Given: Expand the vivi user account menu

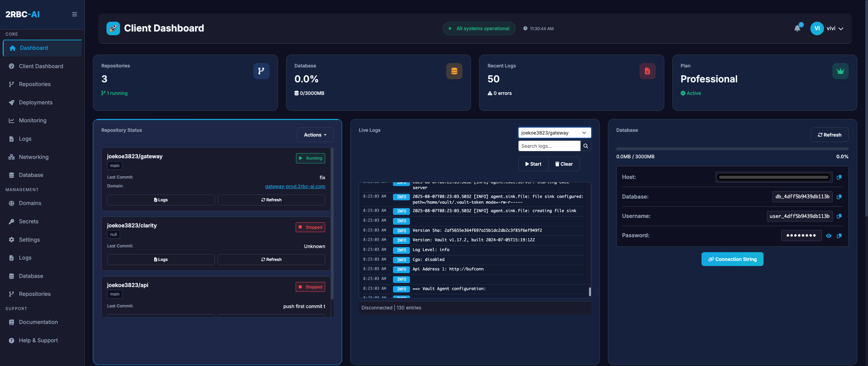Looking at the screenshot, I should point(828,28).
